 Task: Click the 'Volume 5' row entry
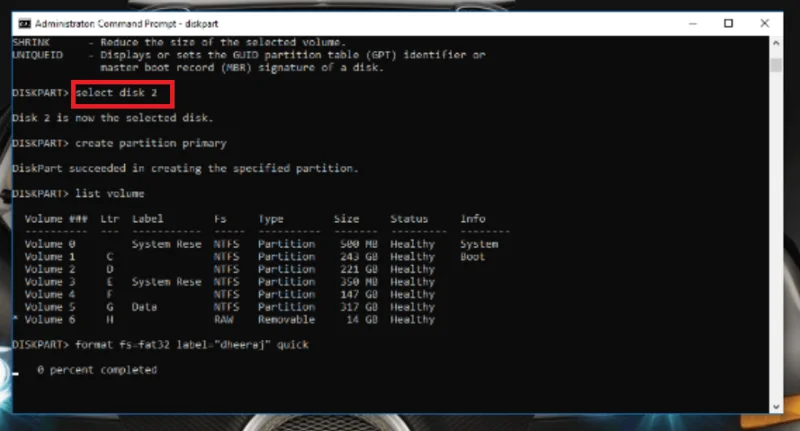50,307
